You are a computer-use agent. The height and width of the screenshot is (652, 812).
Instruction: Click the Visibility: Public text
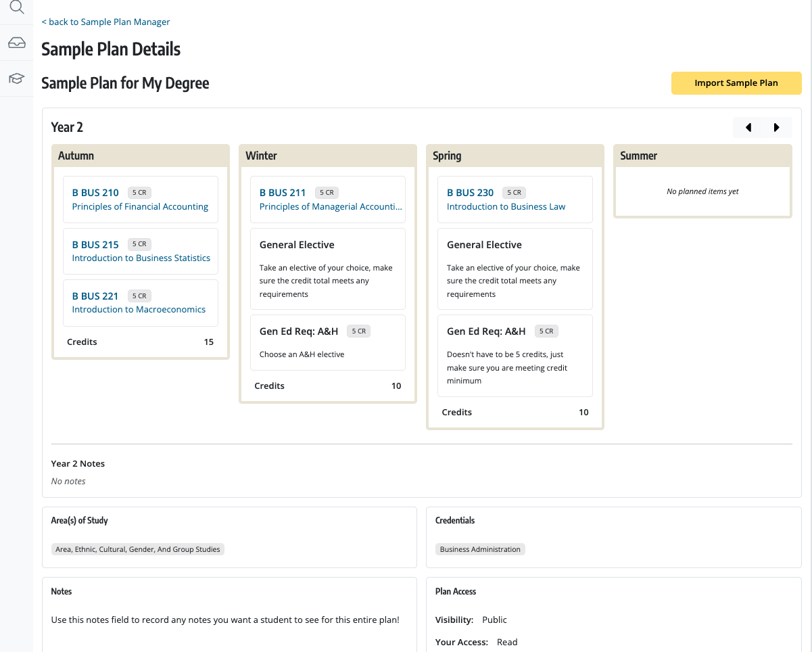(x=471, y=620)
